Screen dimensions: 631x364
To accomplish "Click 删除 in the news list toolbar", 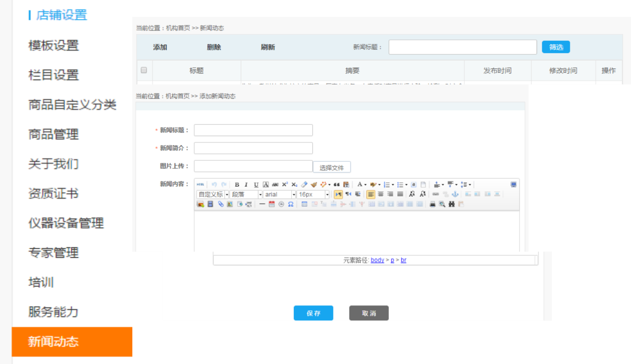I will tap(214, 47).
